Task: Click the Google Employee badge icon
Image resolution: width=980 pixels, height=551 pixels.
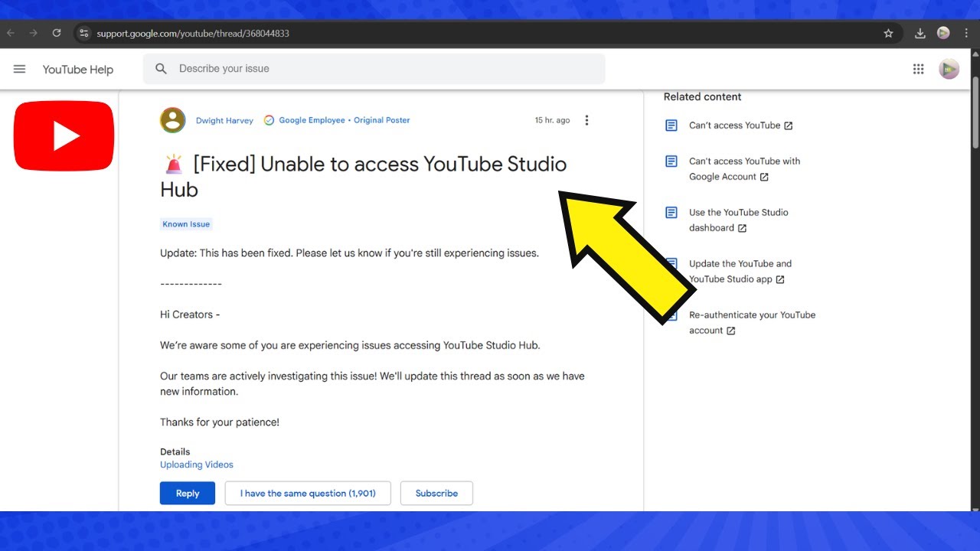Action: point(269,120)
